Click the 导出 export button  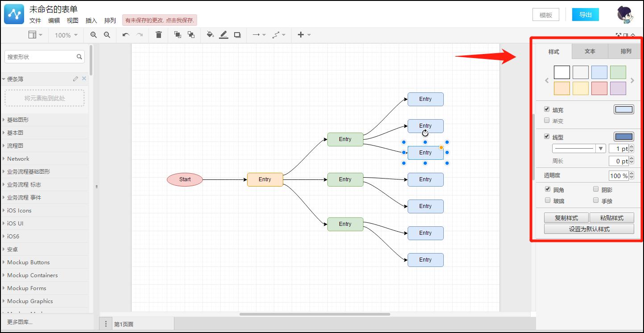pos(585,15)
